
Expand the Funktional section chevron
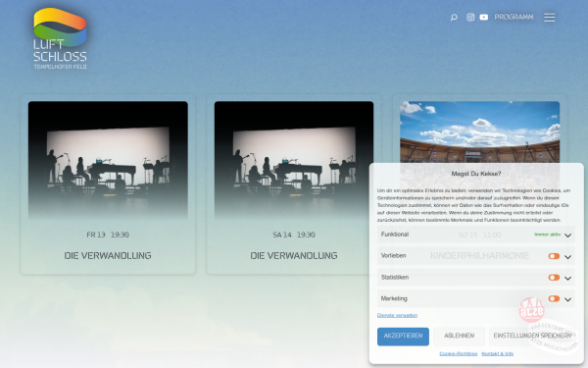click(567, 236)
